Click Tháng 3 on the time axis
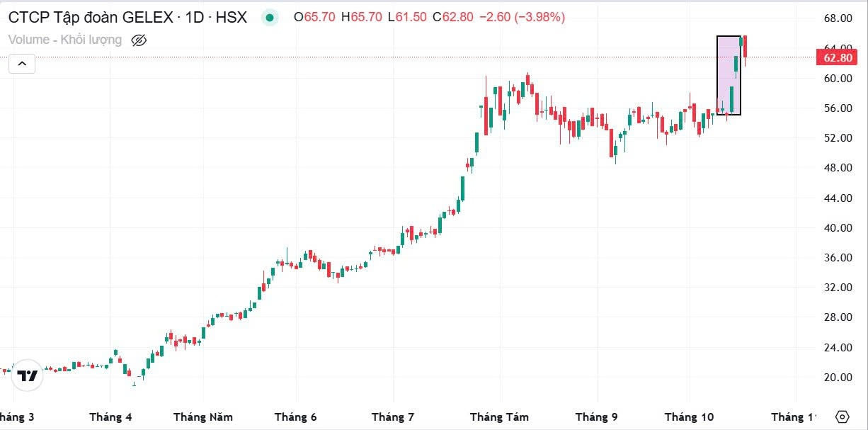Viewport: 868px width, 430px height. [14, 417]
